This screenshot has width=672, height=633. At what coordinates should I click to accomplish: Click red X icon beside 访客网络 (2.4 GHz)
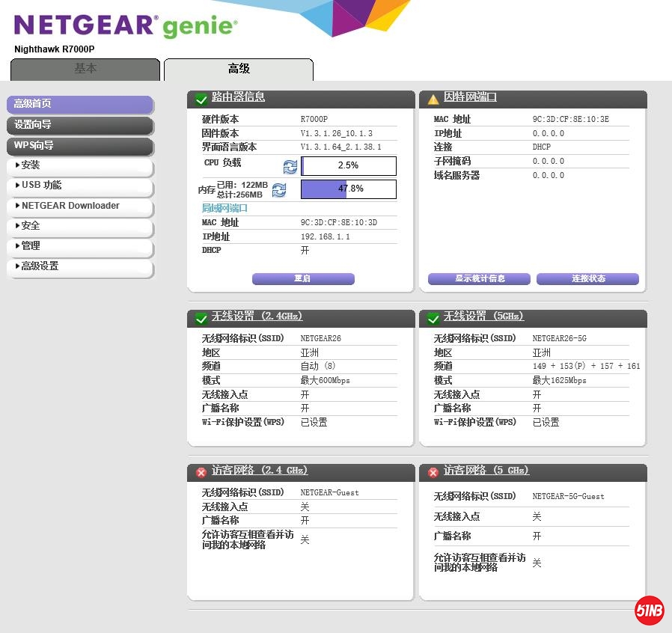point(201,473)
